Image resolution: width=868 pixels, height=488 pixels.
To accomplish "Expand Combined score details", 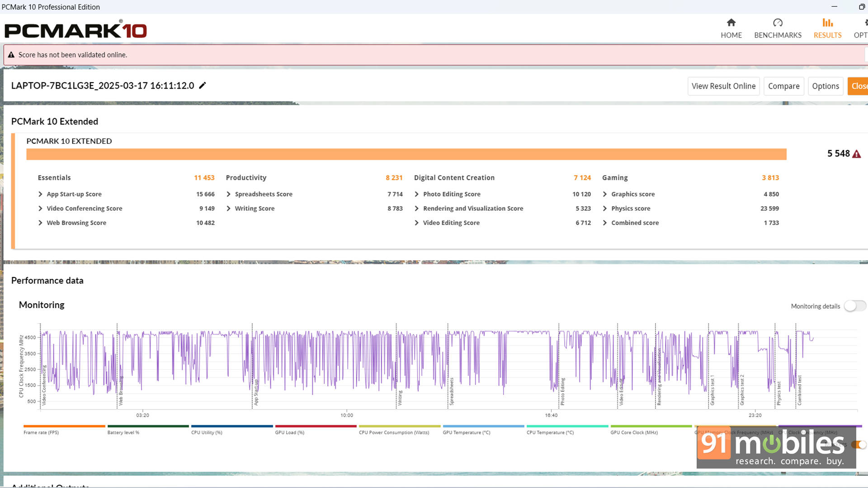I will 604,223.
